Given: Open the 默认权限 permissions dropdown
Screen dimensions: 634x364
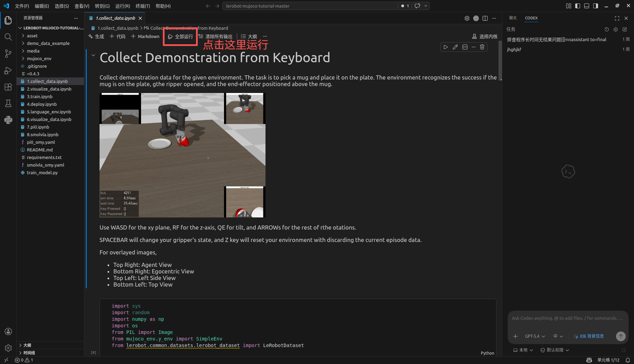Looking at the screenshot, I should click(555, 350).
